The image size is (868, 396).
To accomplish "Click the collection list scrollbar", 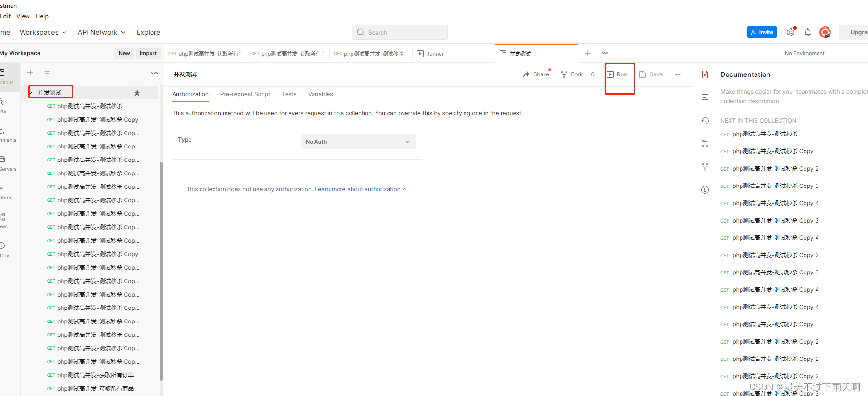I will [161, 272].
